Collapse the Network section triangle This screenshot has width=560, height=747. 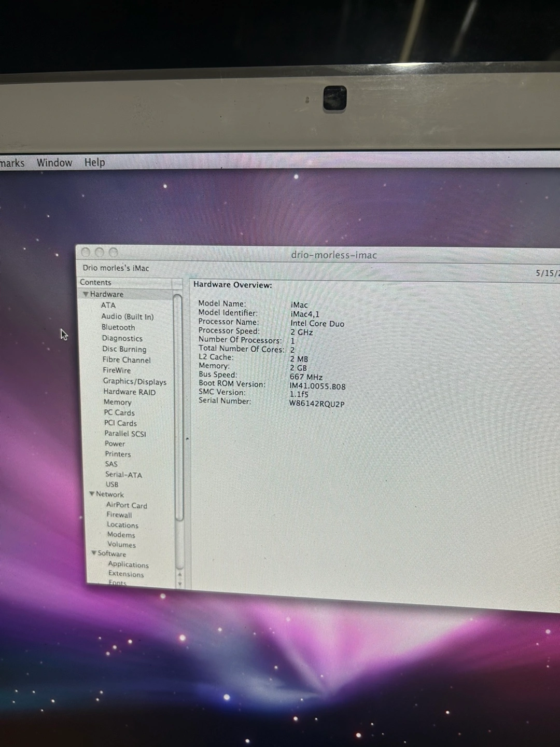pyautogui.click(x=92, y=494)
